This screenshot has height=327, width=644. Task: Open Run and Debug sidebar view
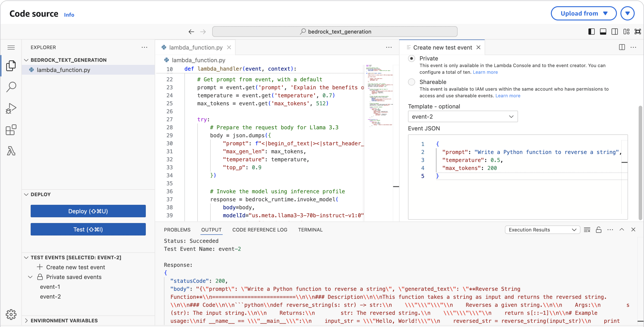tap(11, 108)
